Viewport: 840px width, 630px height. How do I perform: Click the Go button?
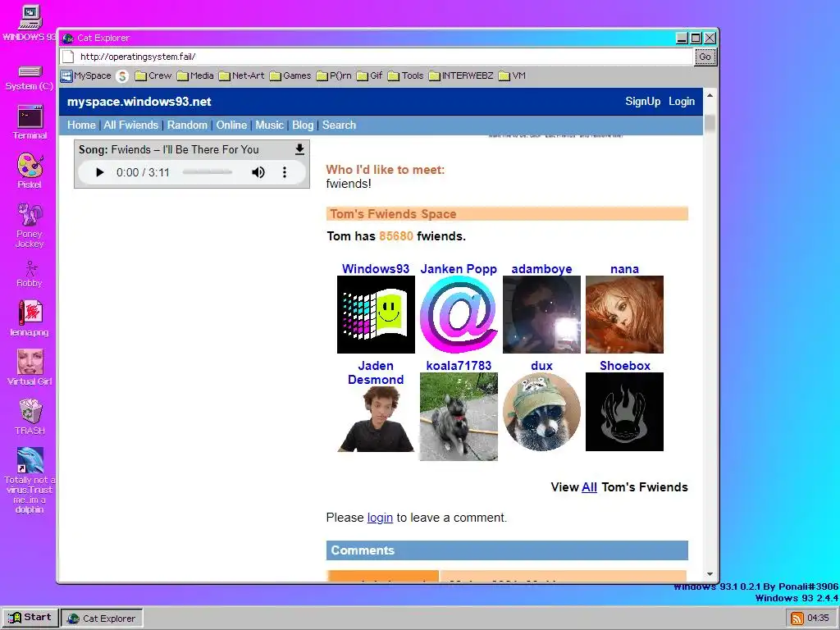click(705, 57)
